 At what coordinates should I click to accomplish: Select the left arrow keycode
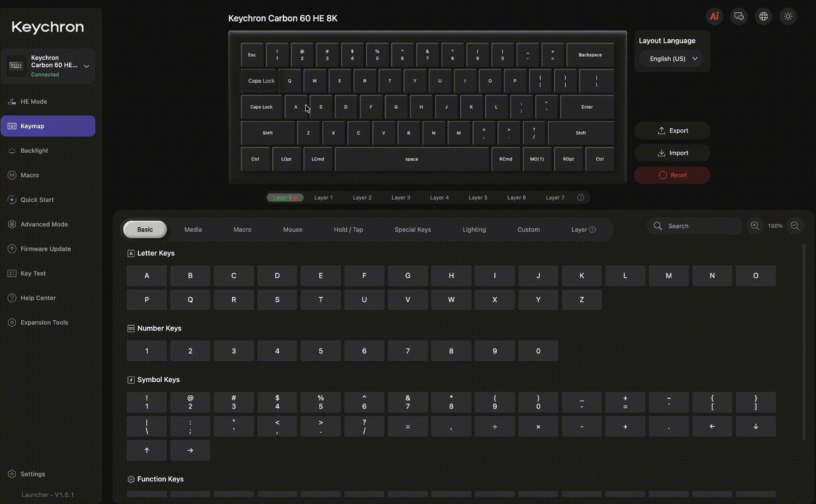[x=712, y=426]
